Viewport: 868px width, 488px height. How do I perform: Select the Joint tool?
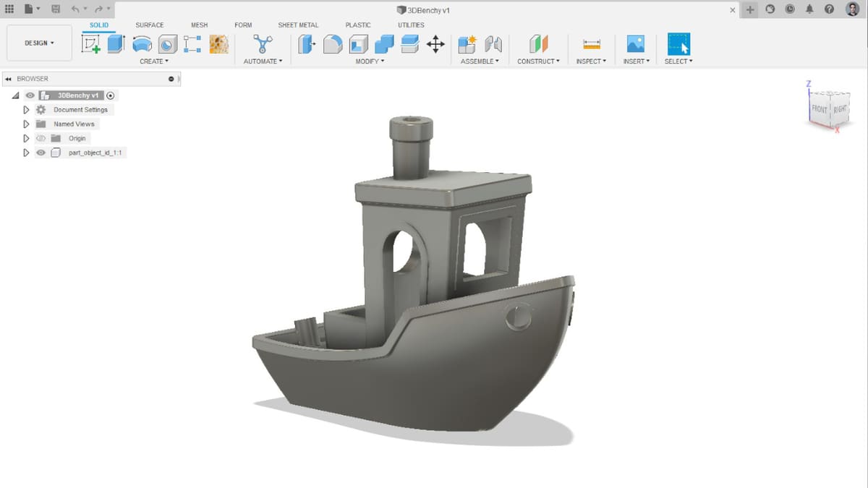click(493, 44)
